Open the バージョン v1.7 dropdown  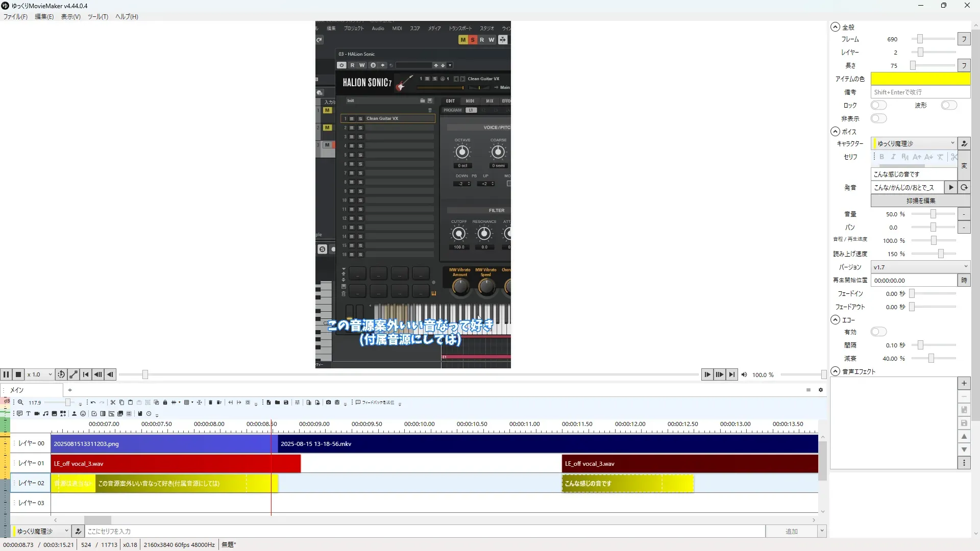click(x=920, y=267)
